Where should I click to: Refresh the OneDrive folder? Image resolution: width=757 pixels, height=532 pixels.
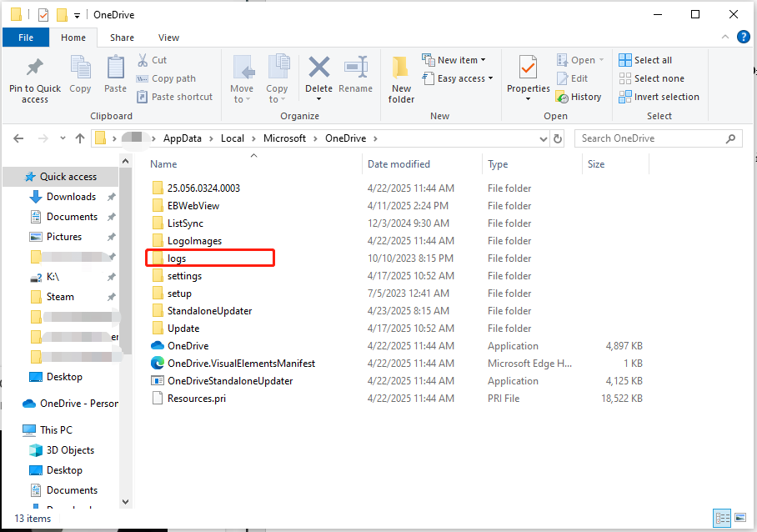click(558, 139)
